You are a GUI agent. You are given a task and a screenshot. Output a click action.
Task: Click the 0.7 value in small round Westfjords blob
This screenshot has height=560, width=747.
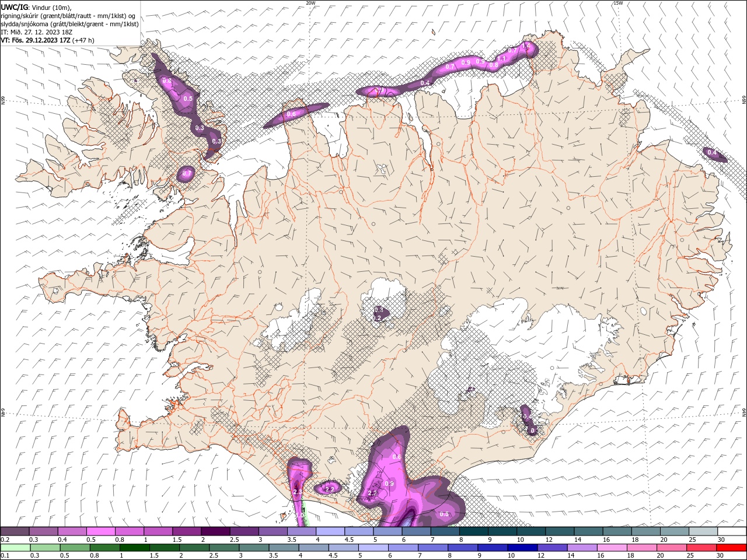pyautogui.click(x=187, y=173)
